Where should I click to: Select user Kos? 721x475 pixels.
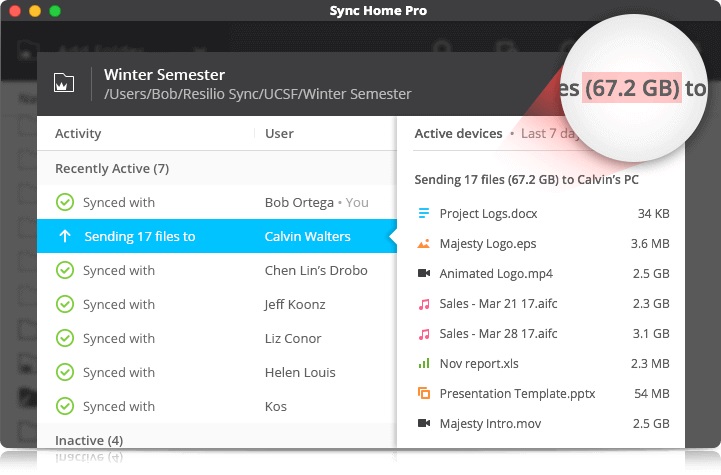pos(276,406)
